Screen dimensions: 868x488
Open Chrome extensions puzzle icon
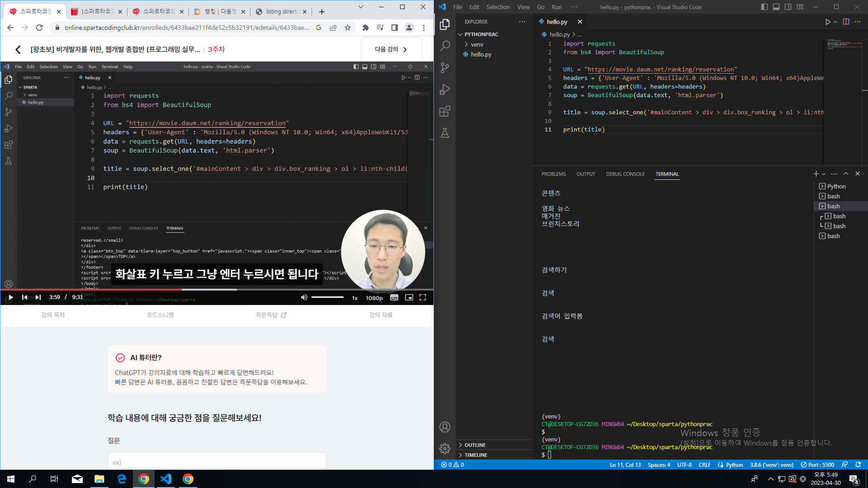click(x=366, y=28)
